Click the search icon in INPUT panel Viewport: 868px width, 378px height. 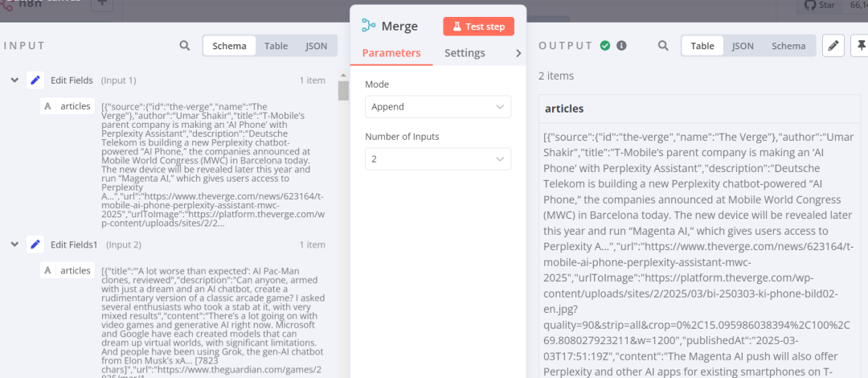pos(185,46)
